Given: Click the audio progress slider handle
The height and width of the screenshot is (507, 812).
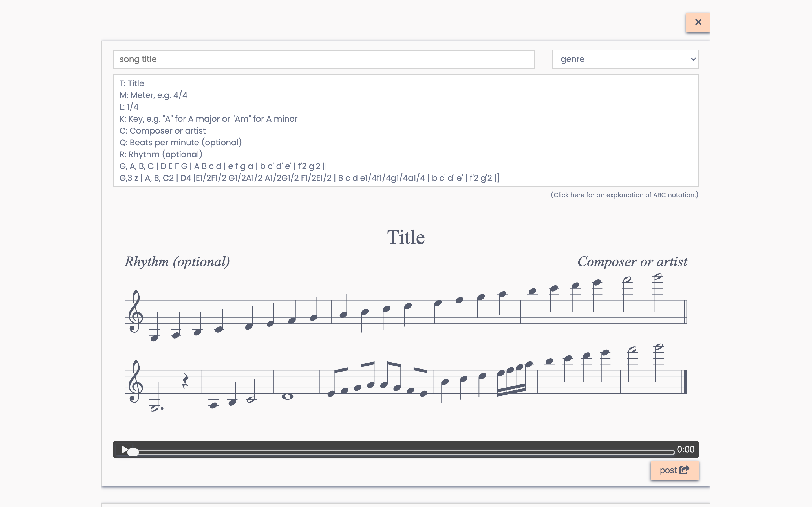Looking at the screenshot, I should [133, 452].
